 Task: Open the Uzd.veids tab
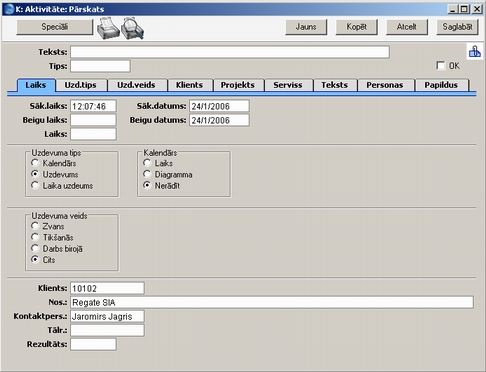[137, 85]
